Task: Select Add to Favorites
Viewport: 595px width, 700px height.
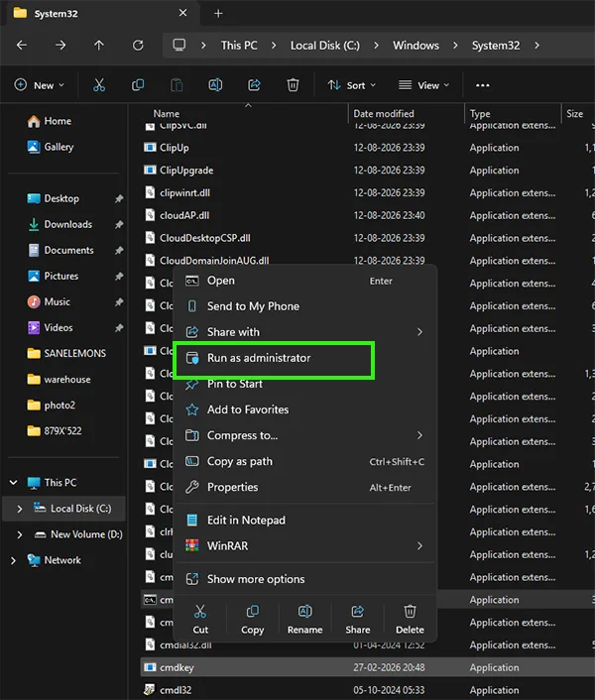Action: pos(304,409)
